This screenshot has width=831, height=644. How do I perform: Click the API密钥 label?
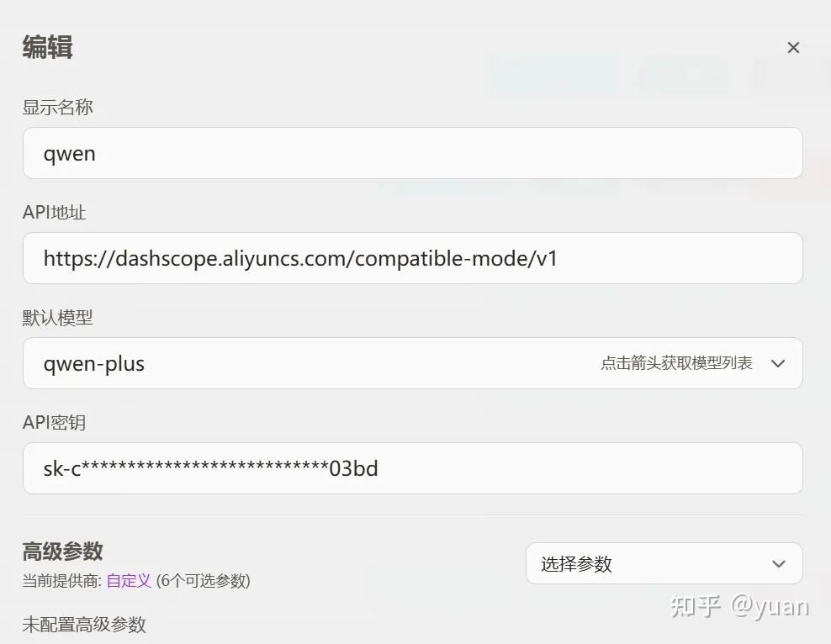[54, 423]
